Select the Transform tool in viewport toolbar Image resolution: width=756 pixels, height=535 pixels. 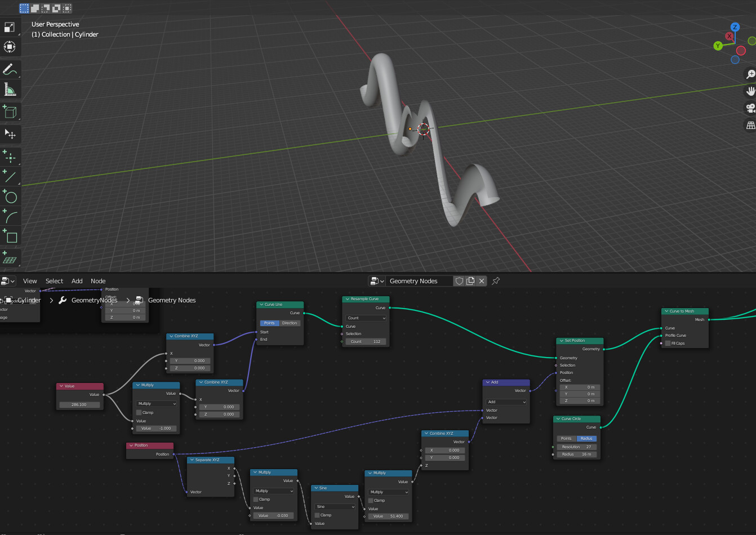coord(10,47)
